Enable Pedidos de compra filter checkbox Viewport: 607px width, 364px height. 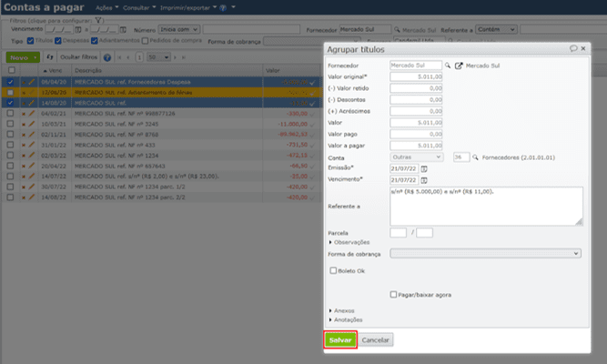pyautogui.click(x=145, y=41)
